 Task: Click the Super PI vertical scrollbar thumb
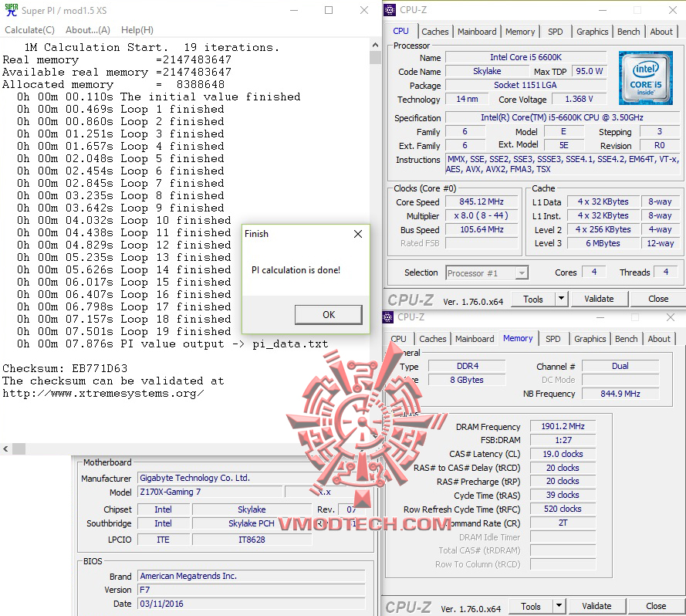375,57
